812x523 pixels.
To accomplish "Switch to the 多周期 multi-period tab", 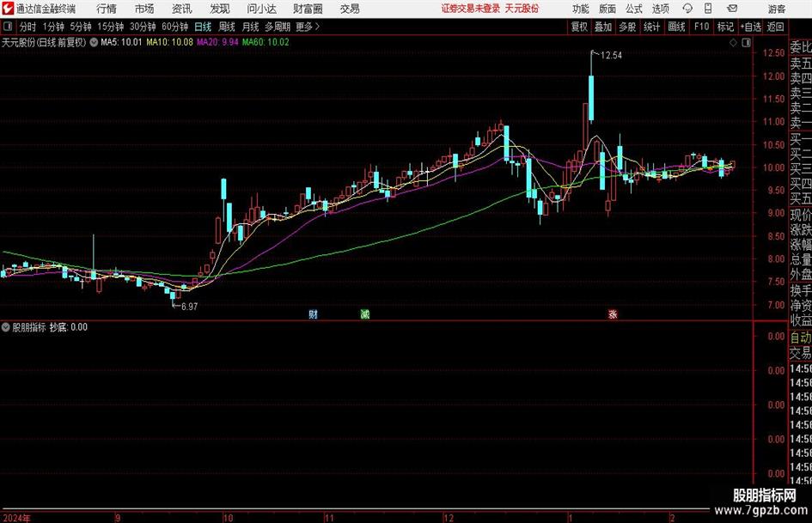I will pos(278,27).
